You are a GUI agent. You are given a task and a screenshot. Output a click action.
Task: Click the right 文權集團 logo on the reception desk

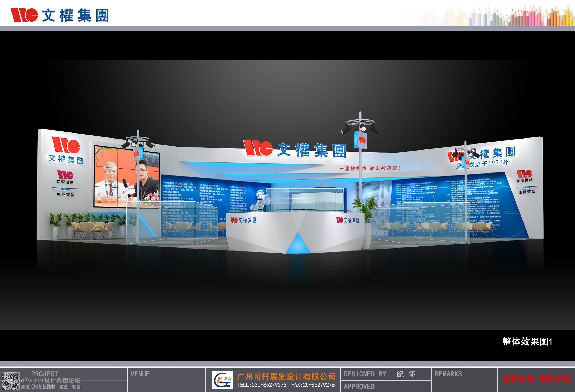[348, 220]
